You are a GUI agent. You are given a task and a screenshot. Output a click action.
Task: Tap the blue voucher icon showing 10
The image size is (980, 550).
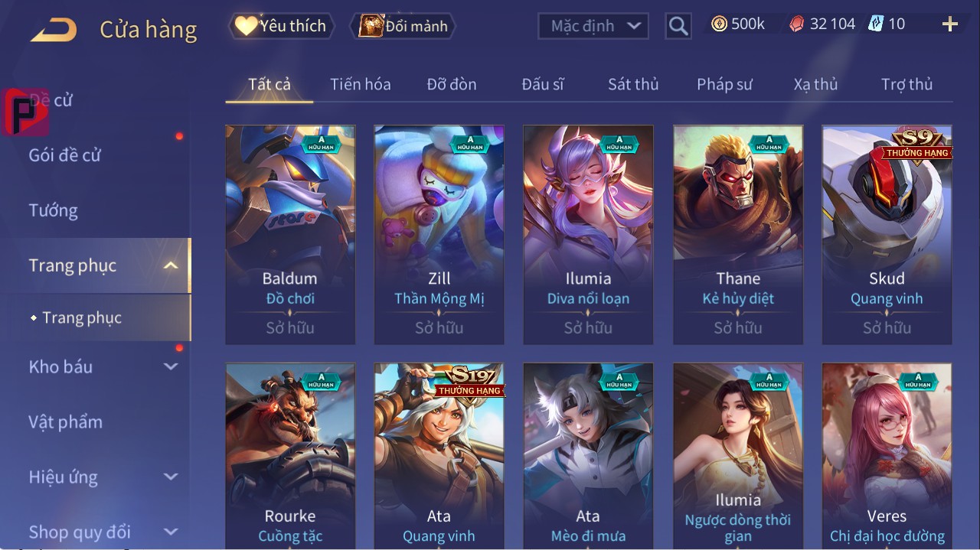[x=875, y=24]
